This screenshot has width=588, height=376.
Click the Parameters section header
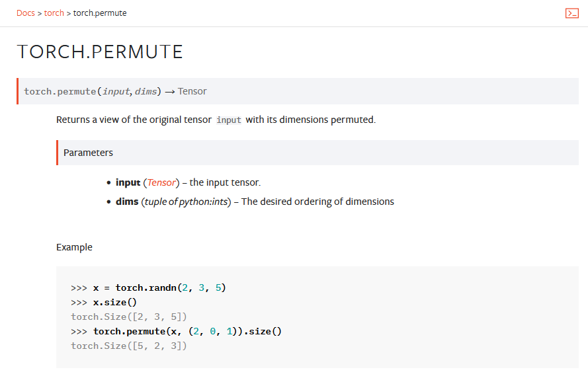(x=88, y=153)
